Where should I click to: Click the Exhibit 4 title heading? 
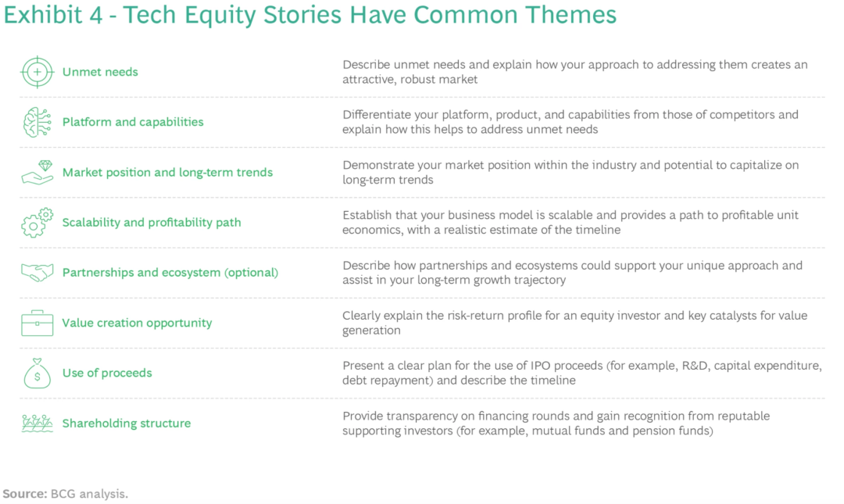(x=310, y=15)
